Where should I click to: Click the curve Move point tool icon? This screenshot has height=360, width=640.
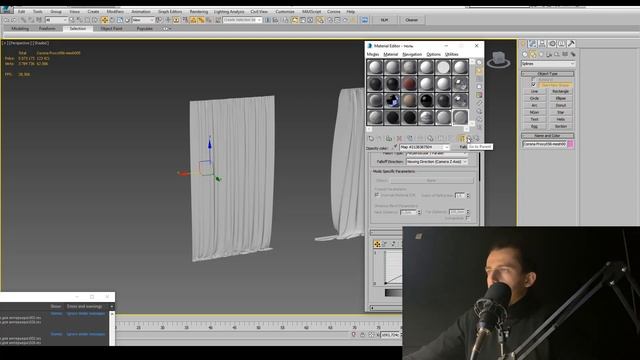click(378, 244)
